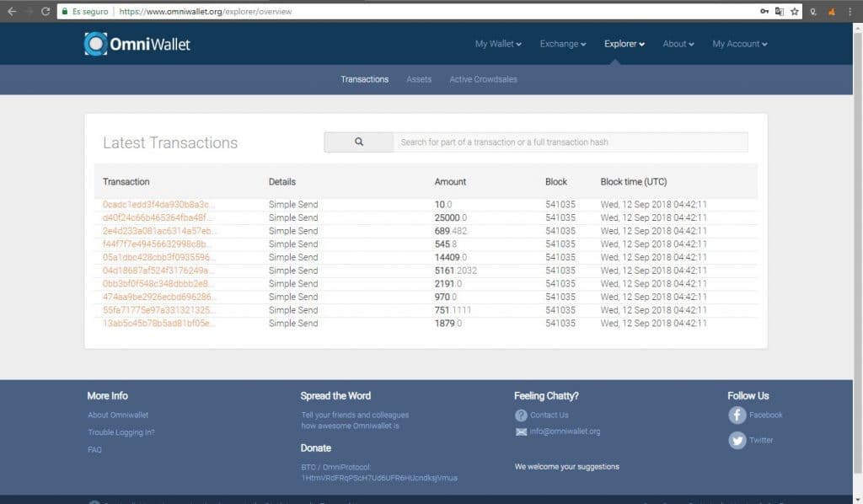Click the Transaction column header
The width and height of the screenshot is (863, 504).
point(126,181)
